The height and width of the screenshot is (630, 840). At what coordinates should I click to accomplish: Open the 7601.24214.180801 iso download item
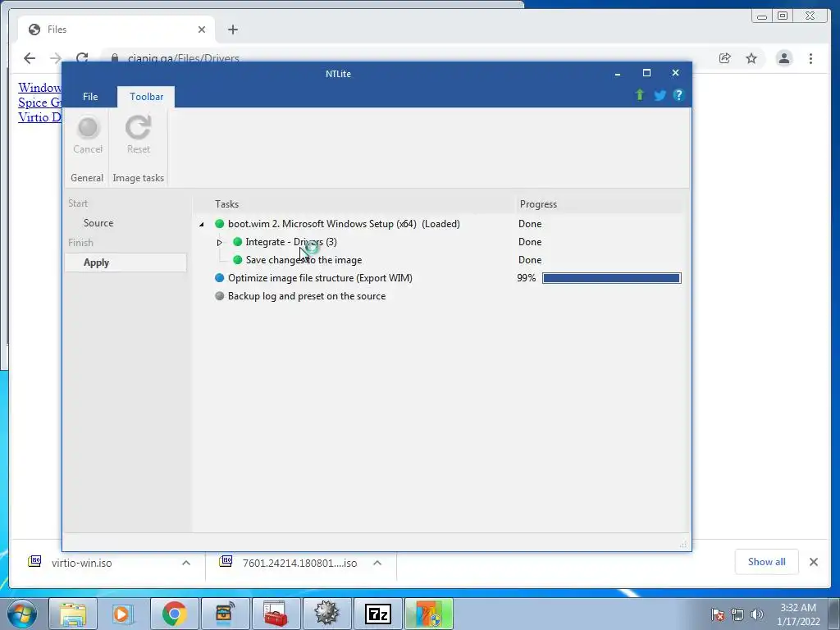[299, 563]
